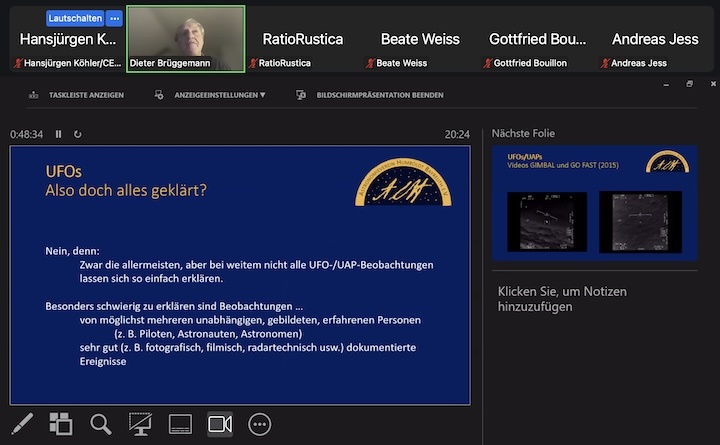The width and height of the screenshot is (720, 445).
Task: End slideshow with Bildschirmpräsentation beenden
Action: pos(380,95)
